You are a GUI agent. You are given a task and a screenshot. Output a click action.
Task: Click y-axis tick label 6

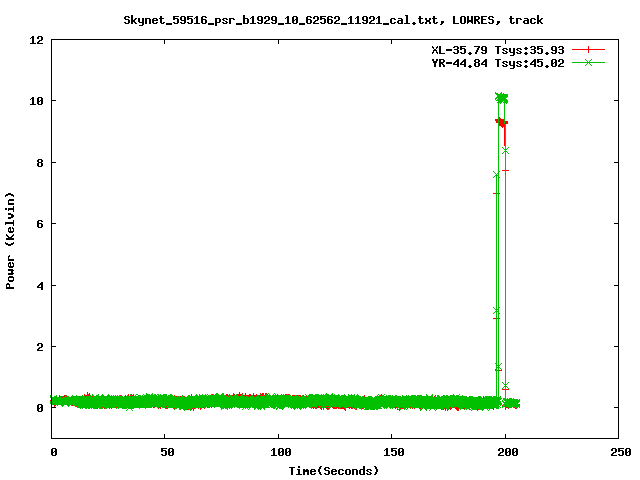click(x=40, y=224)
